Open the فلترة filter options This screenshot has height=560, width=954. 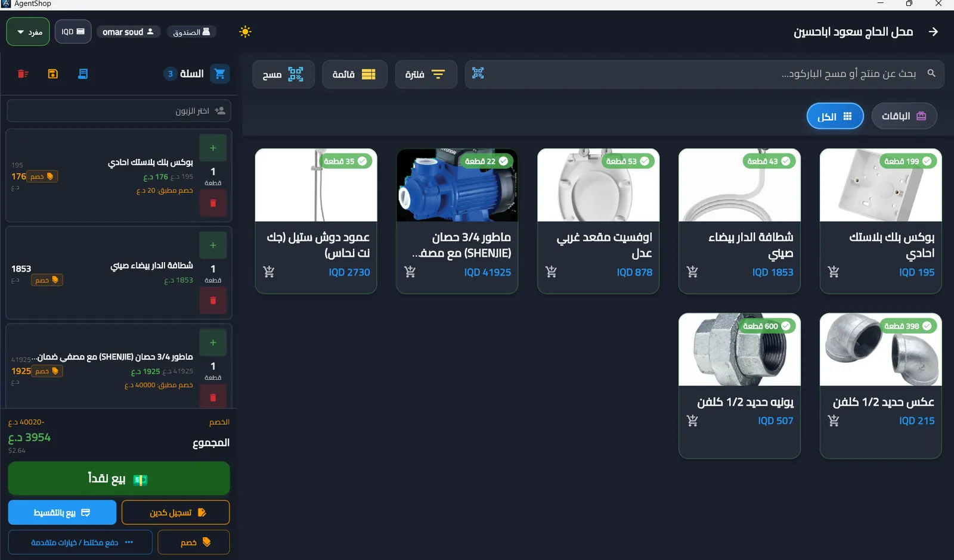click(426, 74)
